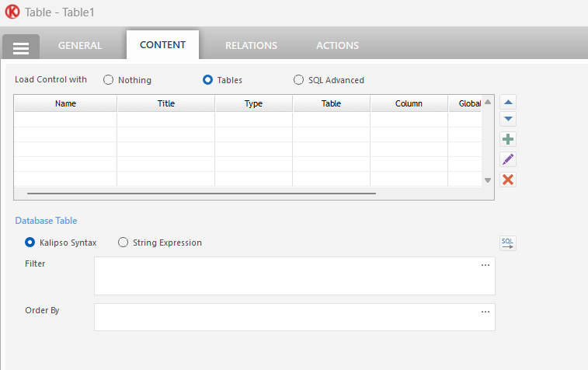Open the hamburger menu button
588x370 pixels.
21,47
